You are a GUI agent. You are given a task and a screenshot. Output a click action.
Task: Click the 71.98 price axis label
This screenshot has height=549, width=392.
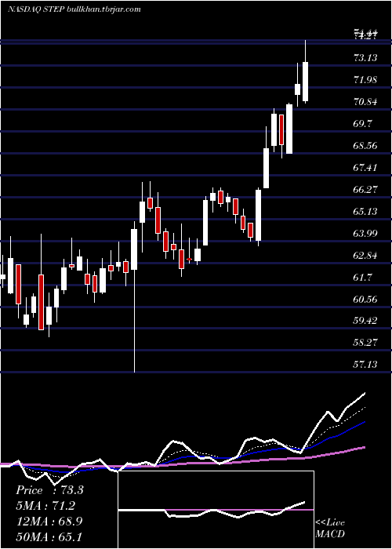(x=366, y=80)
